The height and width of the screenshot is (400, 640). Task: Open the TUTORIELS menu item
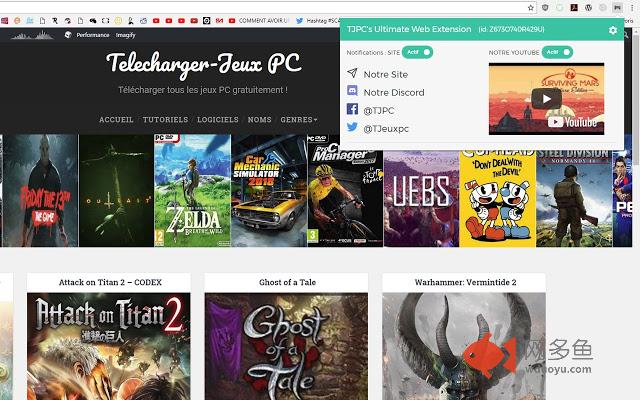pyautogui.click(x=165, y=120)
